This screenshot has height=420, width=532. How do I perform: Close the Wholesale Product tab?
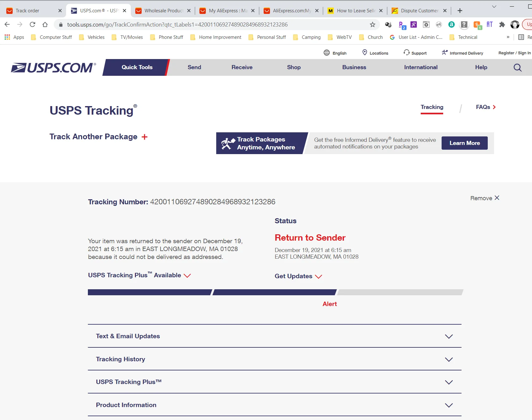[x=189, y=11]
